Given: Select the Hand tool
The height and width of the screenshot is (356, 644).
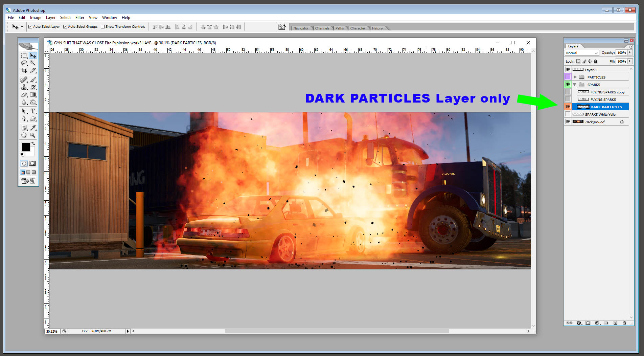Looking at the screenshot, I should tap(24, 135).
